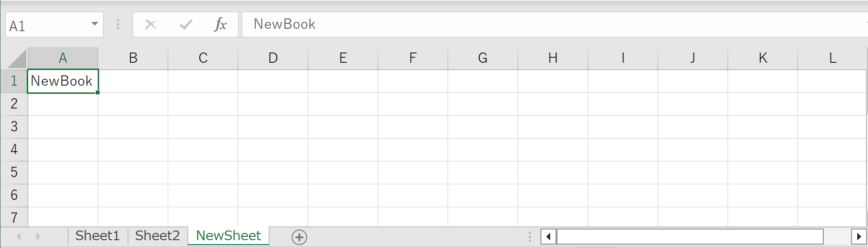Click the Insert Function fx icon
This screenshot has height=248, width=868.
click(x=220, y=24)
